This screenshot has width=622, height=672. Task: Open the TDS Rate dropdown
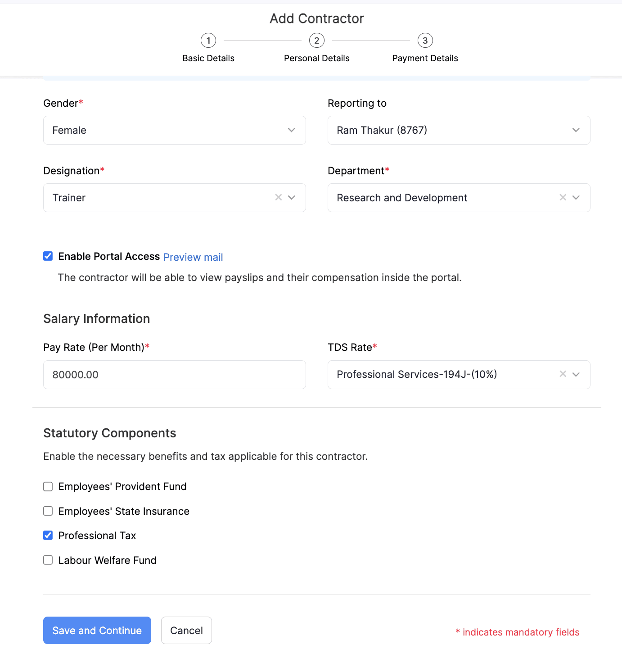click(576, 374)
